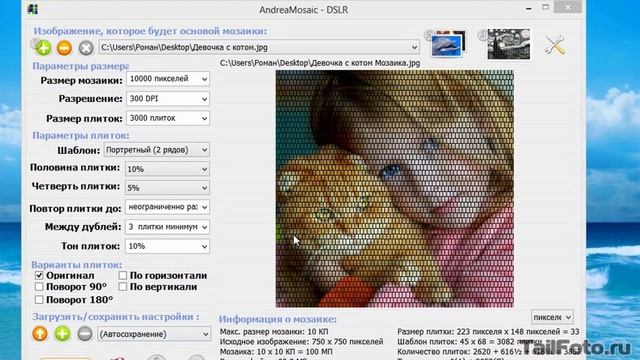The image size is (640, 360).
Task: Open the Размер плиток dropdown showing 3000 плиток
Action: pos(168,118)
